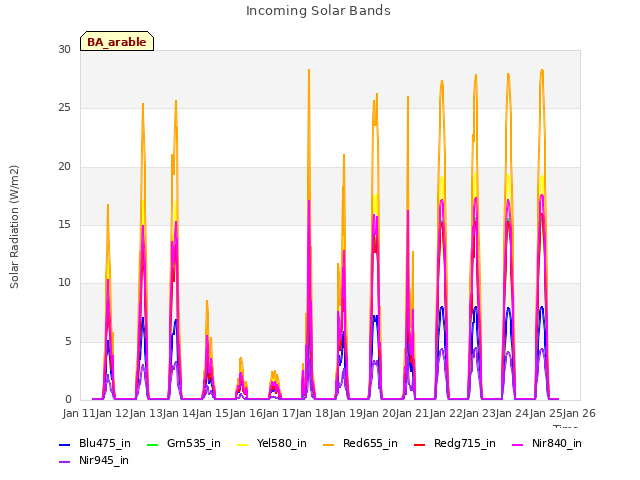This screenshot has height=480, width=640.
Task: Click the Jan 15 x-axis label
Action: pyautogui.click(x=212, y=413)
